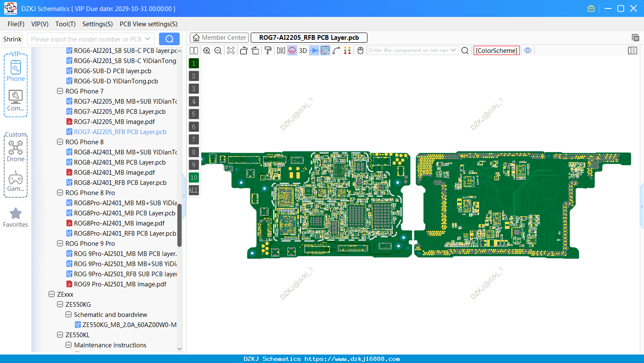Viewport: 644px width, 363px height.
Task: Rotate the board counterclockwise
Action: [x=244, y=50]
